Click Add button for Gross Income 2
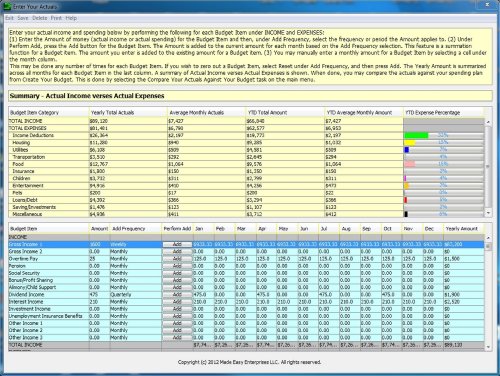500x376 pixels. coord(177,252)
